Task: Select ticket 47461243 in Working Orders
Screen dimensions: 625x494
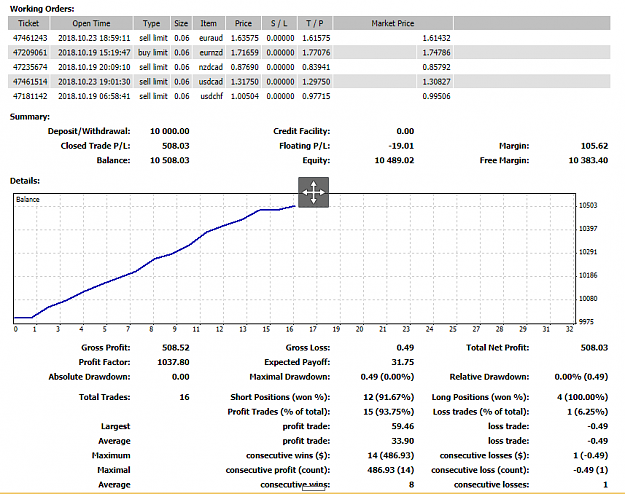Action: (x=30, y=38)
